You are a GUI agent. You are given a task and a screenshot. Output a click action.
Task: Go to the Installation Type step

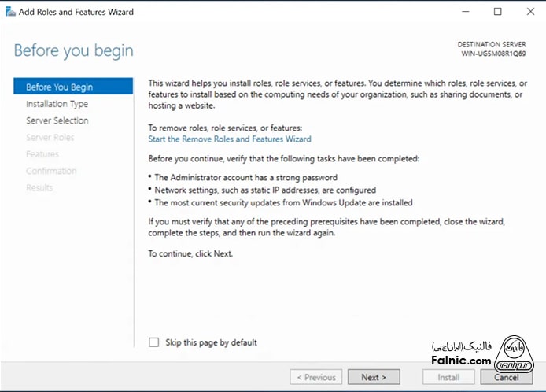pos(57,104)
